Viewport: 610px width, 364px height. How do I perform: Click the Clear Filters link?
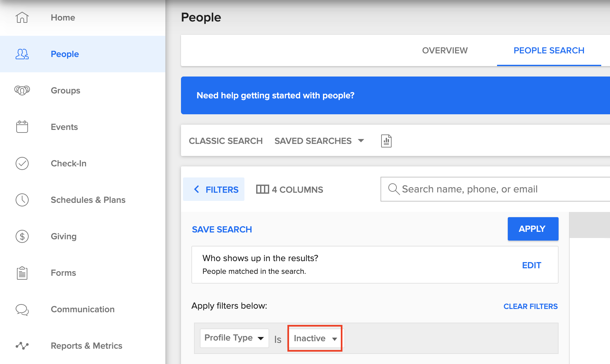(530, 306)
